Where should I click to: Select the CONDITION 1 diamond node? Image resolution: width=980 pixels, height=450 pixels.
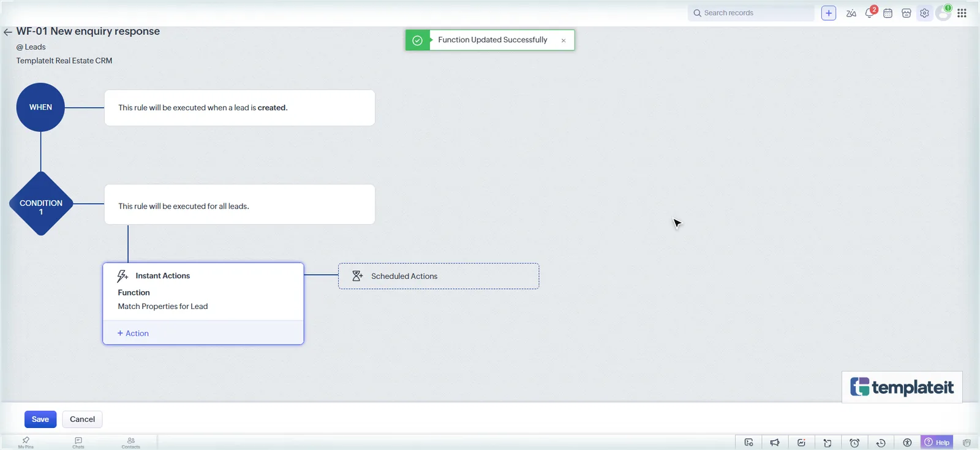pos(41,204)
